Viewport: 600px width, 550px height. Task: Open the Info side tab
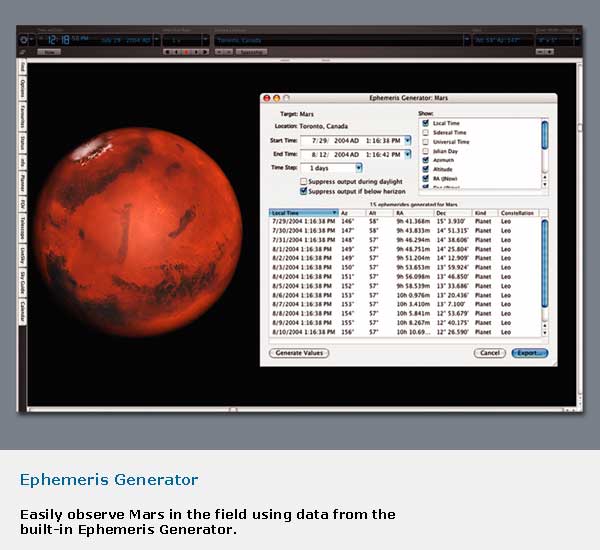pyautogui.click(x=23, y=162)
